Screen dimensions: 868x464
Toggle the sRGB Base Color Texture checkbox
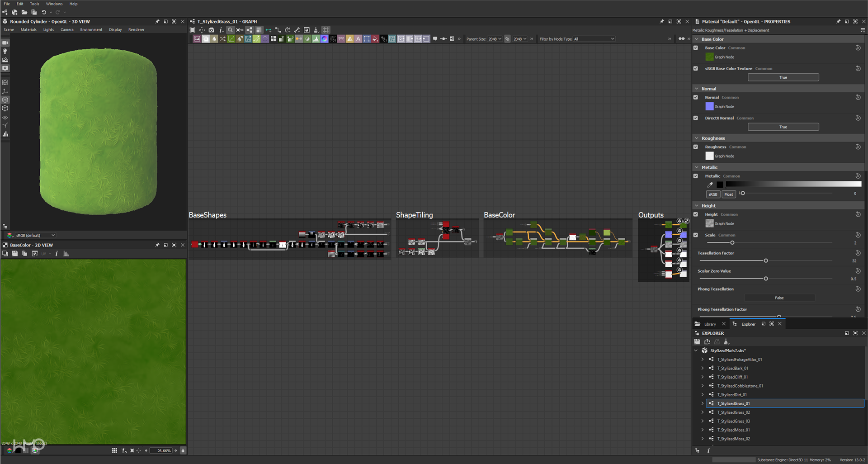click(696, 69)
